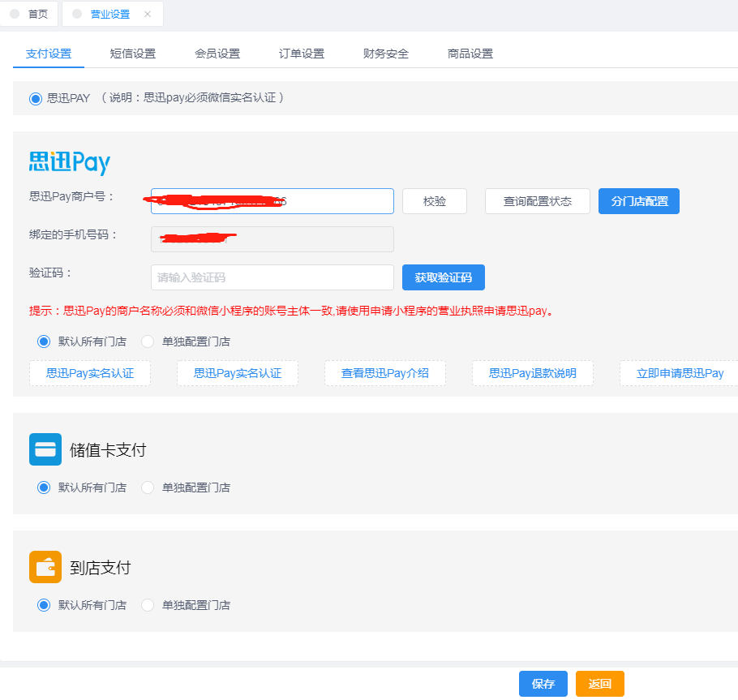Click the second 思迅Pay实名认证 link box
This screenshot has height=700, width=738.
238,373
